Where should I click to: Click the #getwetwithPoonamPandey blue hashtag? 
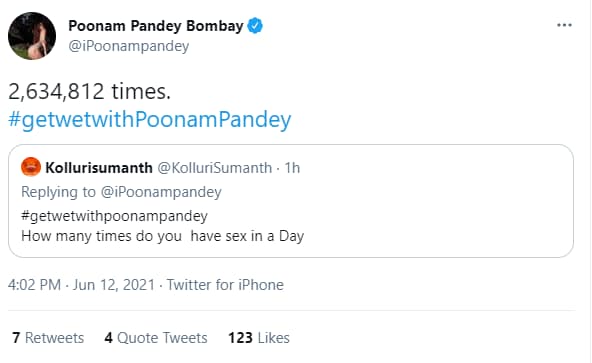coord(150,119)
